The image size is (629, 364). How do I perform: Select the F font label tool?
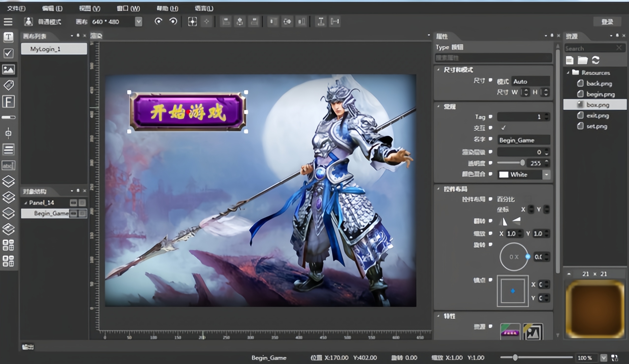(8, 102)
